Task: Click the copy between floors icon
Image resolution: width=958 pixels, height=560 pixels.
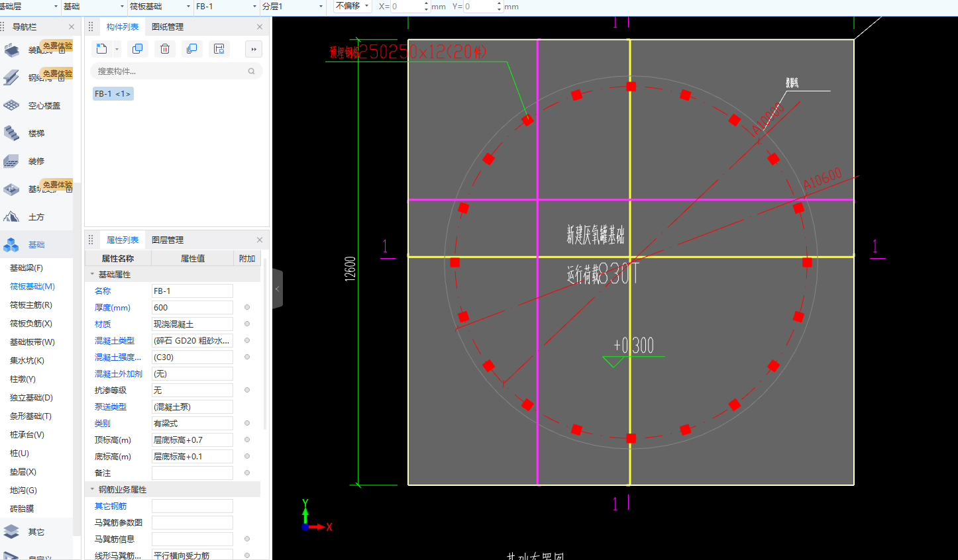Action: [192, 49]
